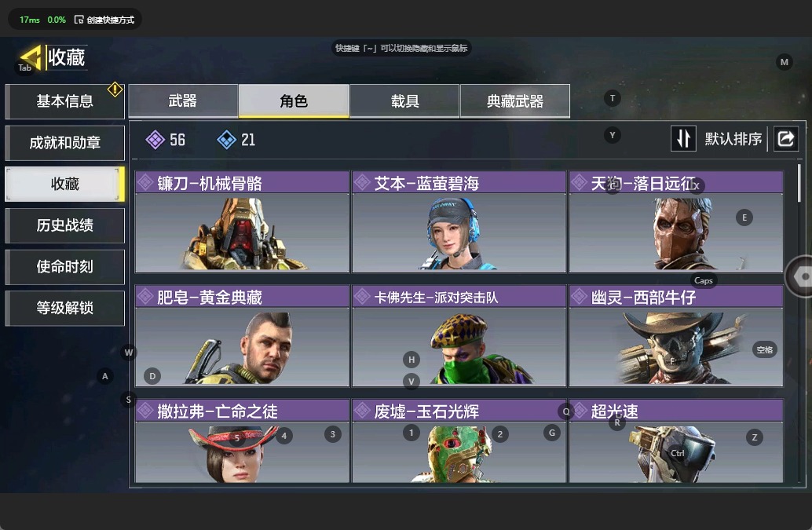
Task: Click the sort arrows icon
Action: coord(683,139)
